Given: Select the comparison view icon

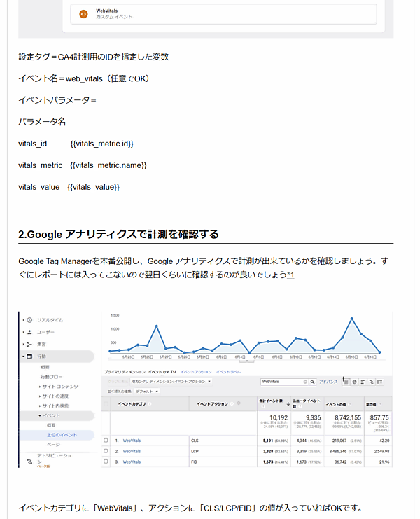Looking at the screenshot, I should coord(372,382).
